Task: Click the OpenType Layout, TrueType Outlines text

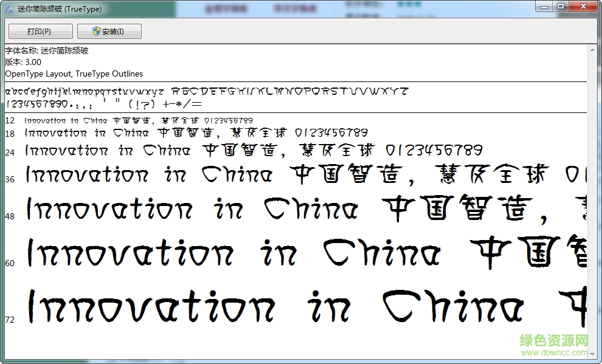Action: pos(74,74)
